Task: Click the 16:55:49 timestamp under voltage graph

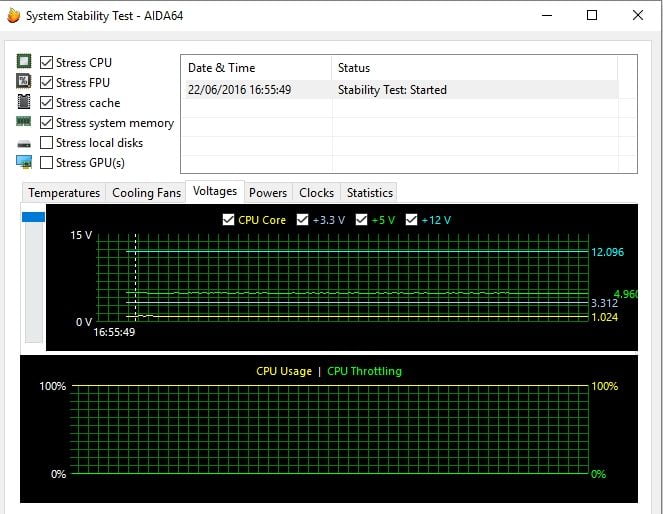Action: coord(114,332)
